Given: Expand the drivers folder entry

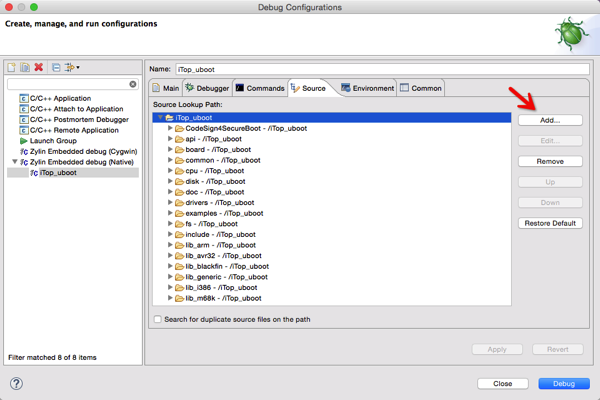Looking at the screenshot, I should [x=170, y=203].
